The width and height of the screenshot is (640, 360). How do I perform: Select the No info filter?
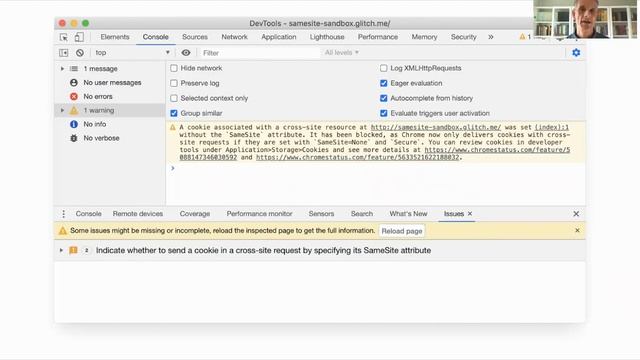coord(95,124)
